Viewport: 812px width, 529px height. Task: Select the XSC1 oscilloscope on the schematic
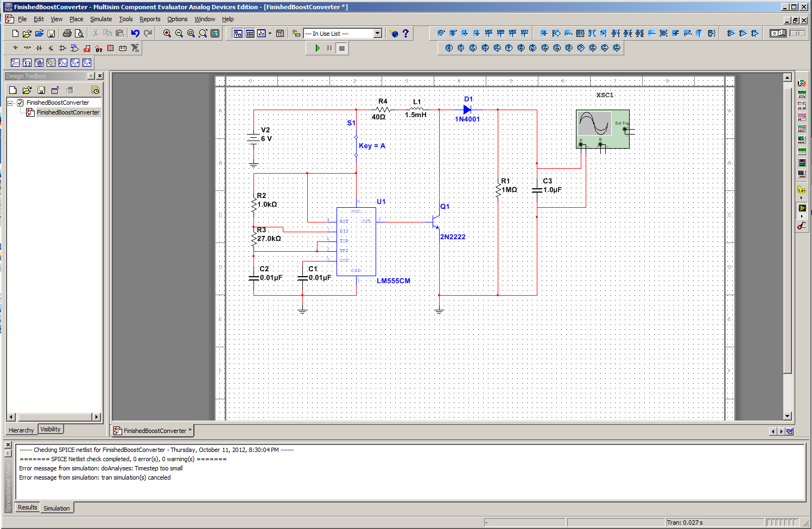point(603,129)
